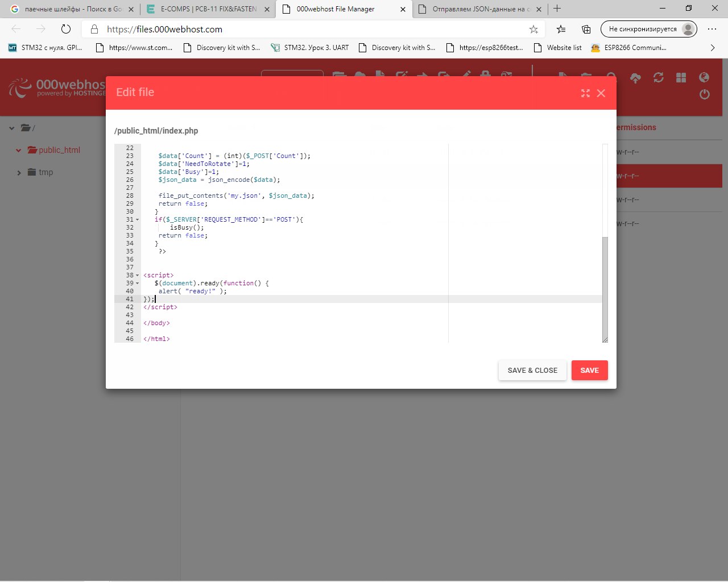Click the cloud upload icon in toolbar

[635, 78]
